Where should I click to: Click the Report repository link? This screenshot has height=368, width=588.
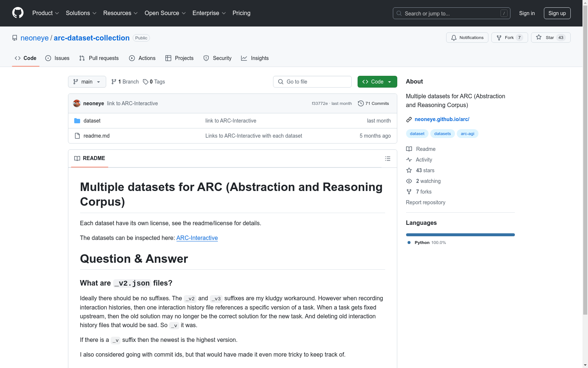click(426, 202)
